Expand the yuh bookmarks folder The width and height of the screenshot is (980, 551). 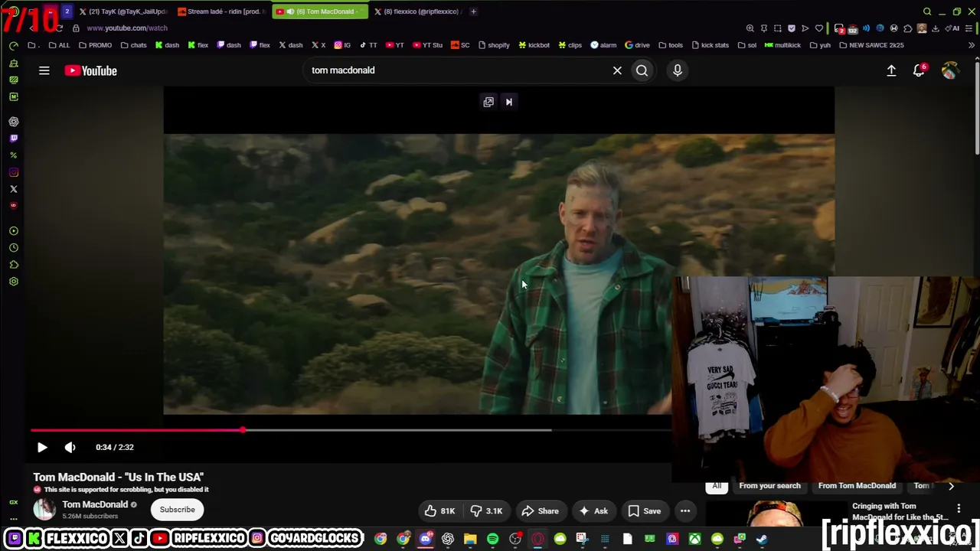tap(820, 45)
